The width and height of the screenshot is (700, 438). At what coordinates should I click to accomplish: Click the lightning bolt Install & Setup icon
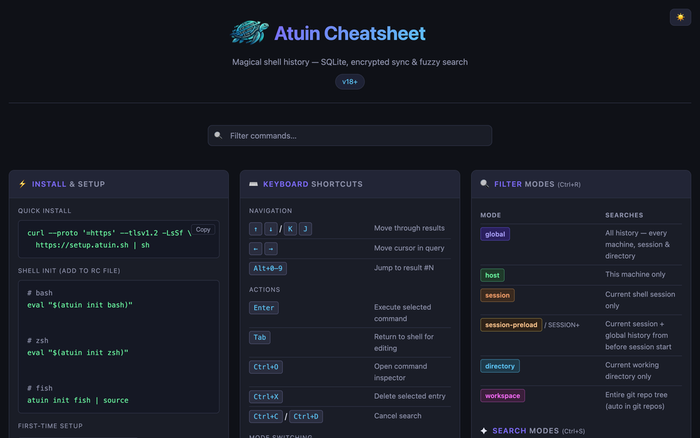pyautogui.click(x=22, y=184)
